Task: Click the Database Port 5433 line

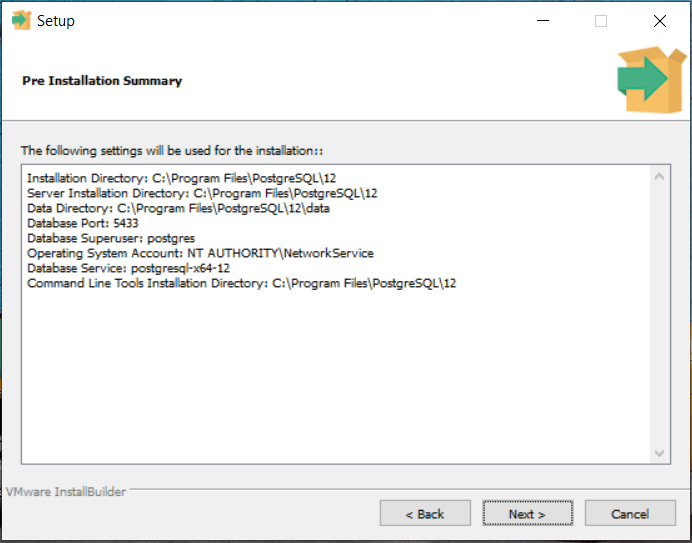Action: pyautogui.click(x=83, y=223)
